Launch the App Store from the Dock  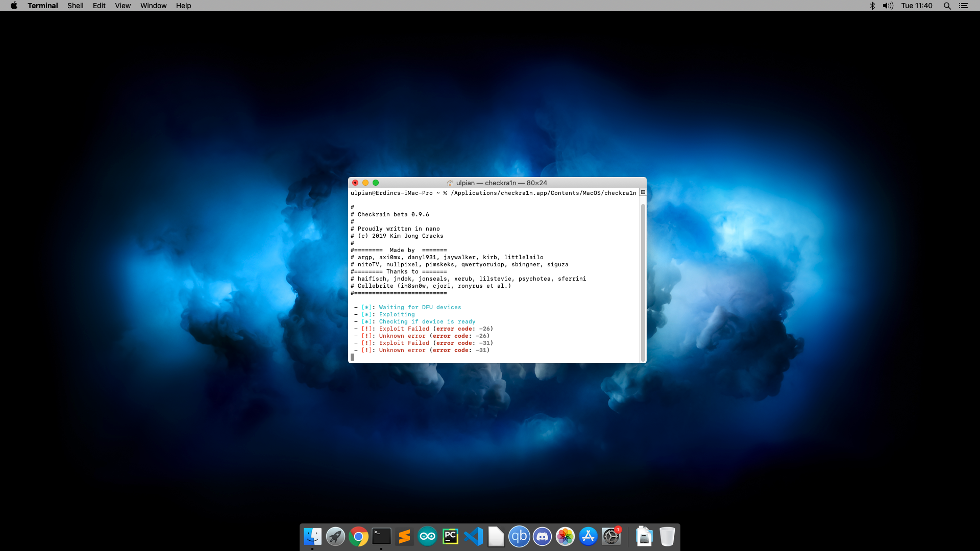[588, 536]
